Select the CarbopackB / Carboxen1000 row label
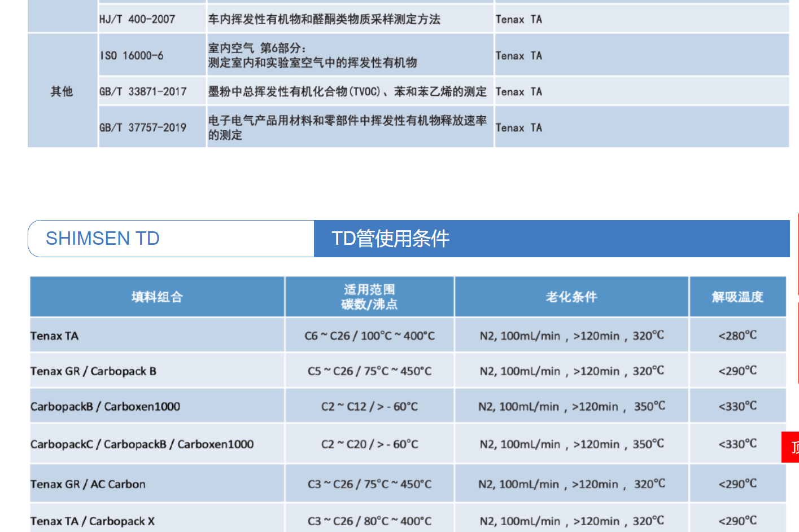 coord(106,407)
